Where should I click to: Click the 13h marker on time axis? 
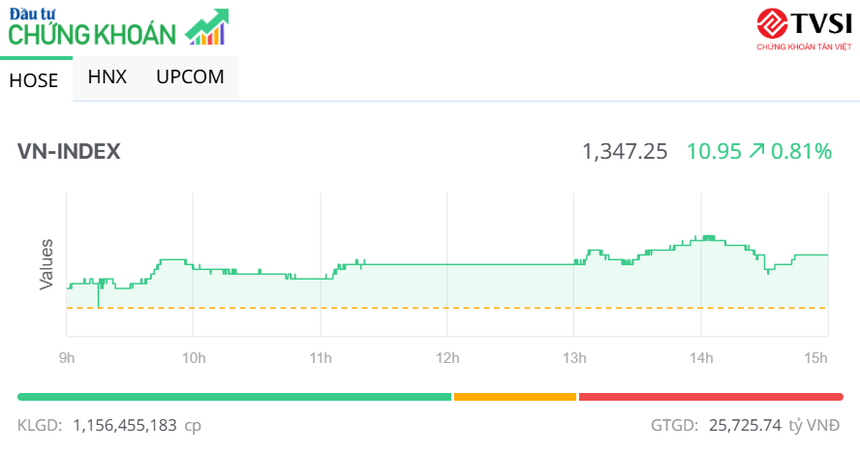point(574,358)
